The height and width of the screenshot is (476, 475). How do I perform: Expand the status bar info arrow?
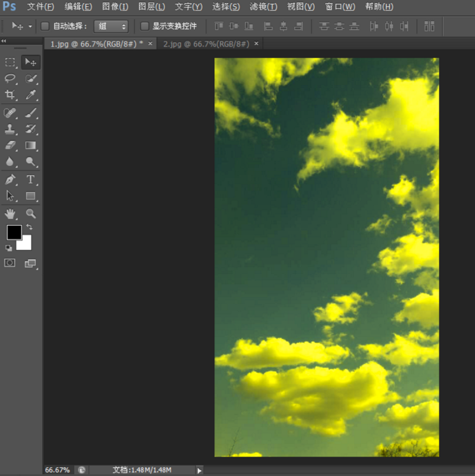pyautogui.click(x=200, y=470)
